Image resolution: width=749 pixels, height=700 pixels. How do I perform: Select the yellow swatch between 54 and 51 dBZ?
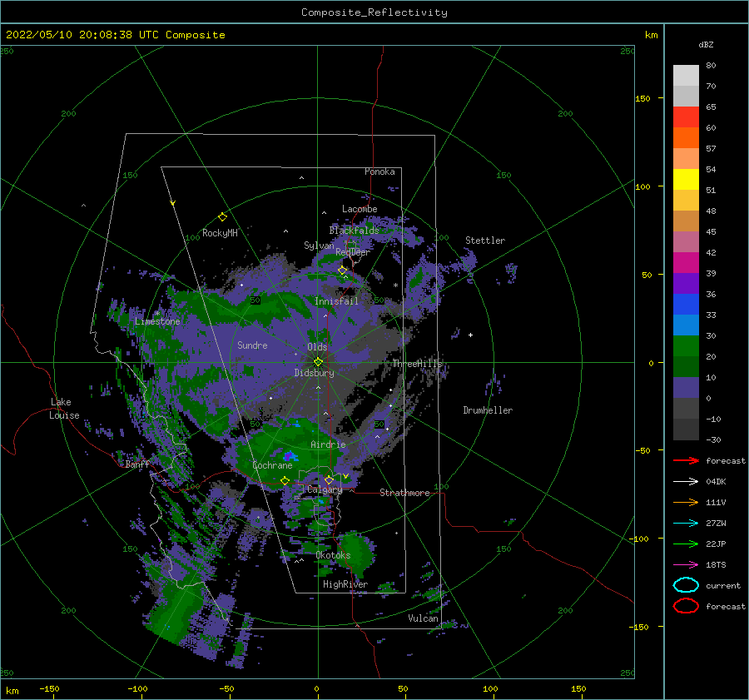tap(686, 179)
